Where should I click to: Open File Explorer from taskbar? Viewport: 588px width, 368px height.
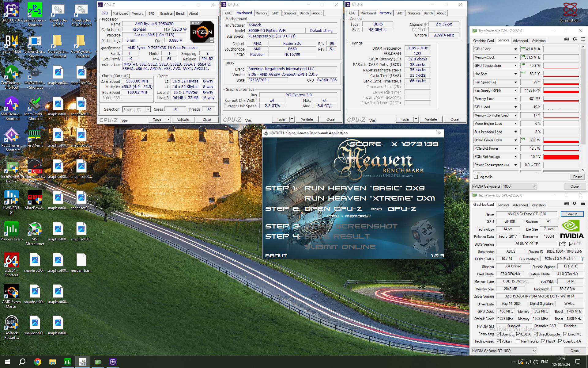pyautogui.click(x=53, y=362)
